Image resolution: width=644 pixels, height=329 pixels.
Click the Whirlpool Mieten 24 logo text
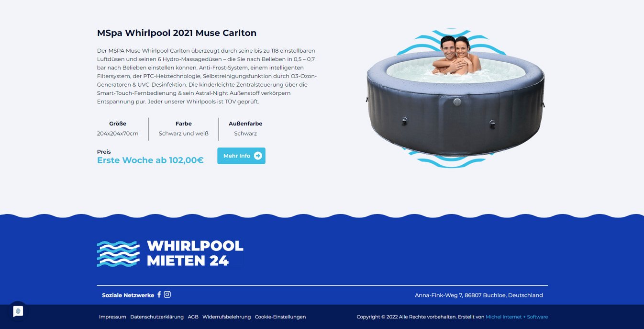195,253
